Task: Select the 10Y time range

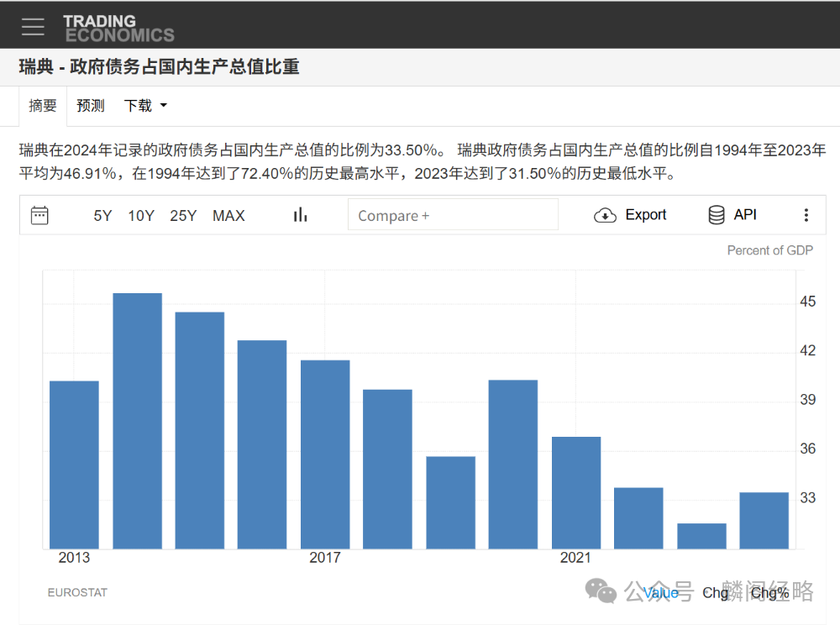Action: (141, 215)
